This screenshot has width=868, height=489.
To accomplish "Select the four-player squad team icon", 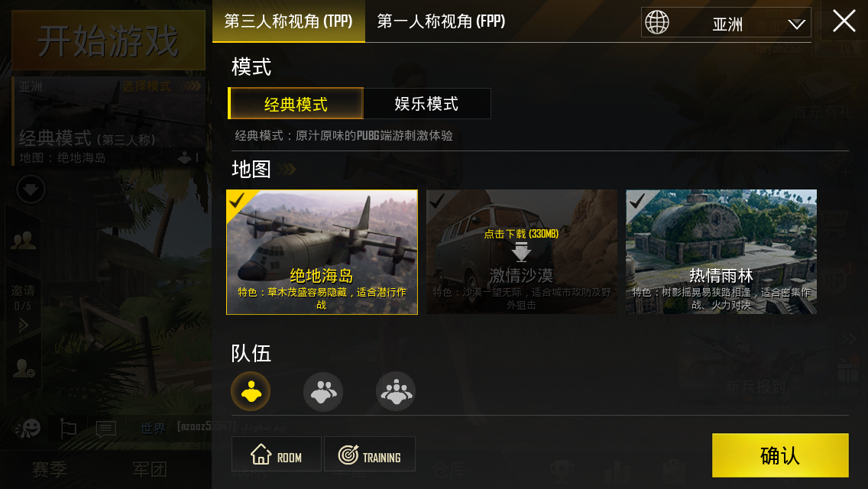I will 396,391.
